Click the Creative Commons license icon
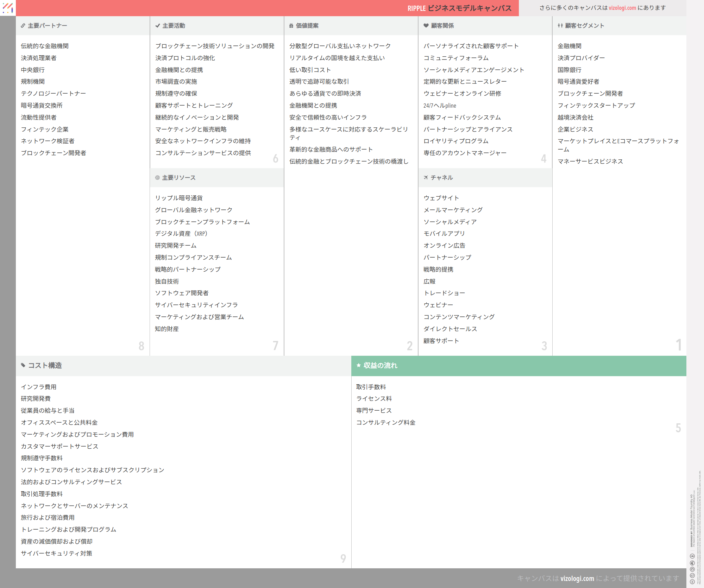 [692, 582]
